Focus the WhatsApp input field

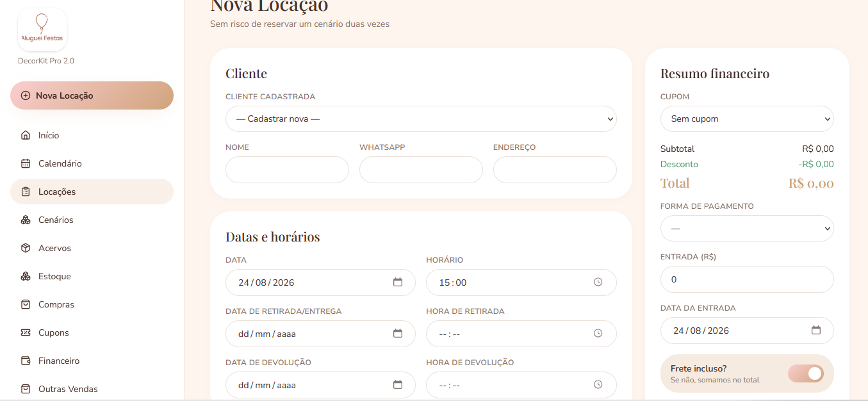(421, 170)
